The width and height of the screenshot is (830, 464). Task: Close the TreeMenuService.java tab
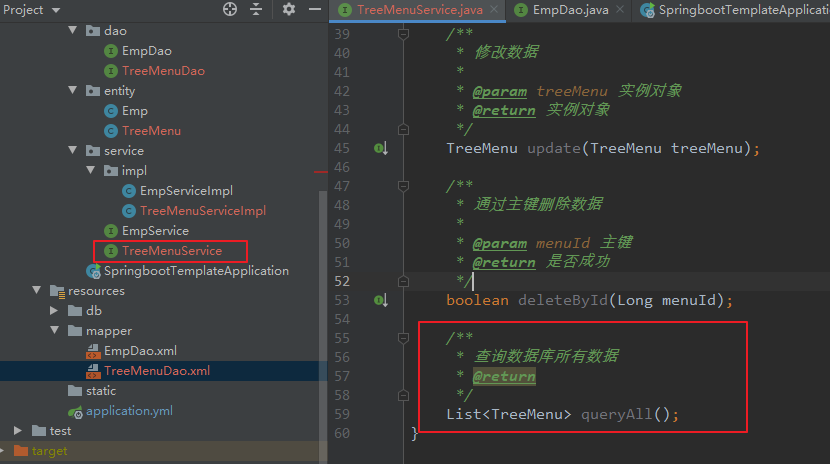[x=494, y=10]
